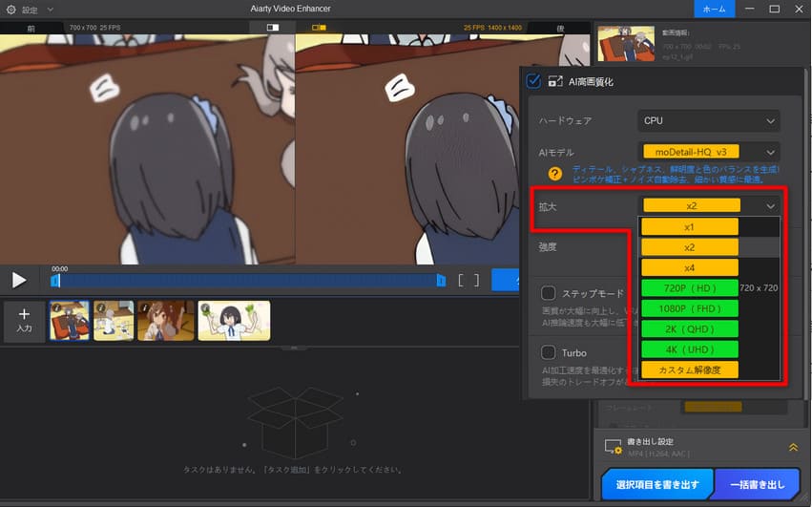812x507 pixels.
Task: Expand the settings dropdown arrow in title bar
Action: (51, 10)
